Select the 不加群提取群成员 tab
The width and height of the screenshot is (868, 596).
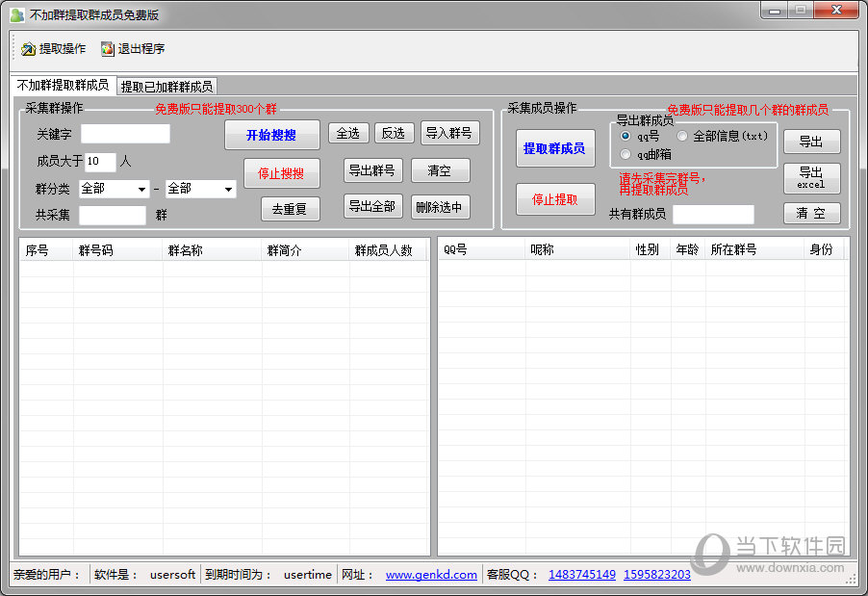63,86
